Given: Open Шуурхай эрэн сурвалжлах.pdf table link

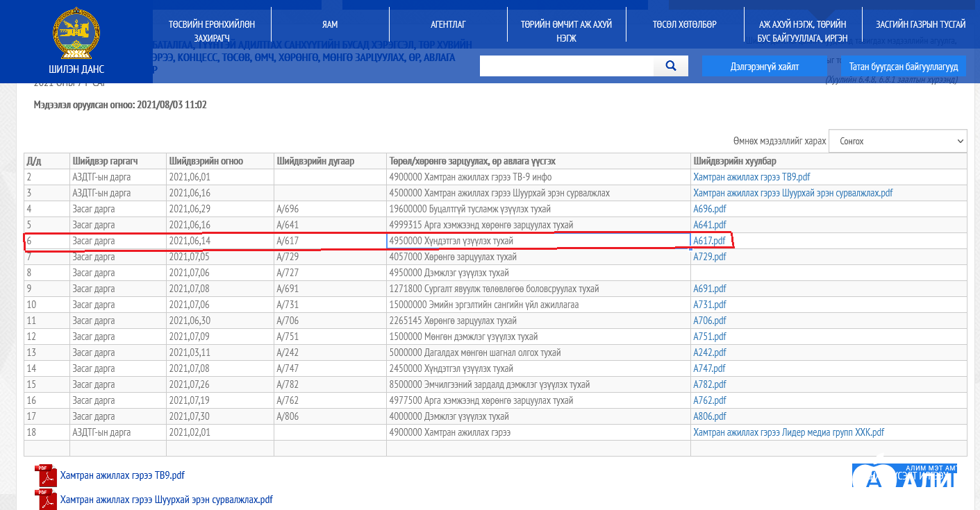Looking at the screenshot, I should tap(792, 193).
